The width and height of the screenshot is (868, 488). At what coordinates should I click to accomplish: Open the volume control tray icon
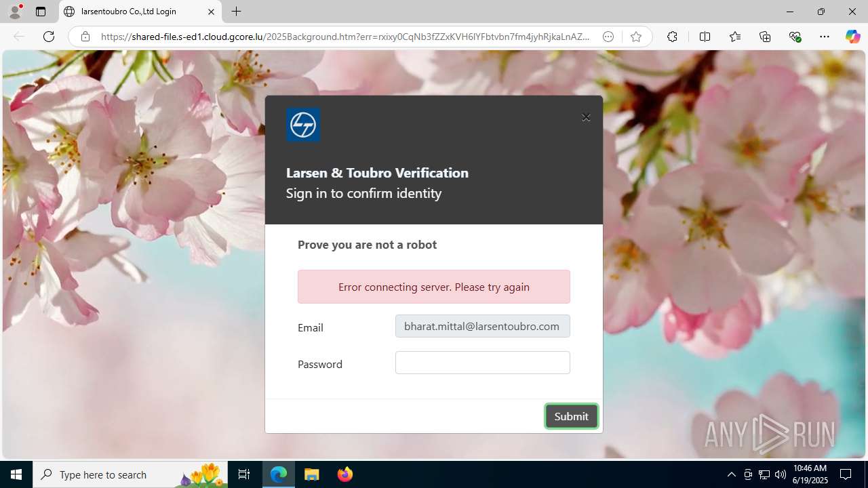point(781,474)
